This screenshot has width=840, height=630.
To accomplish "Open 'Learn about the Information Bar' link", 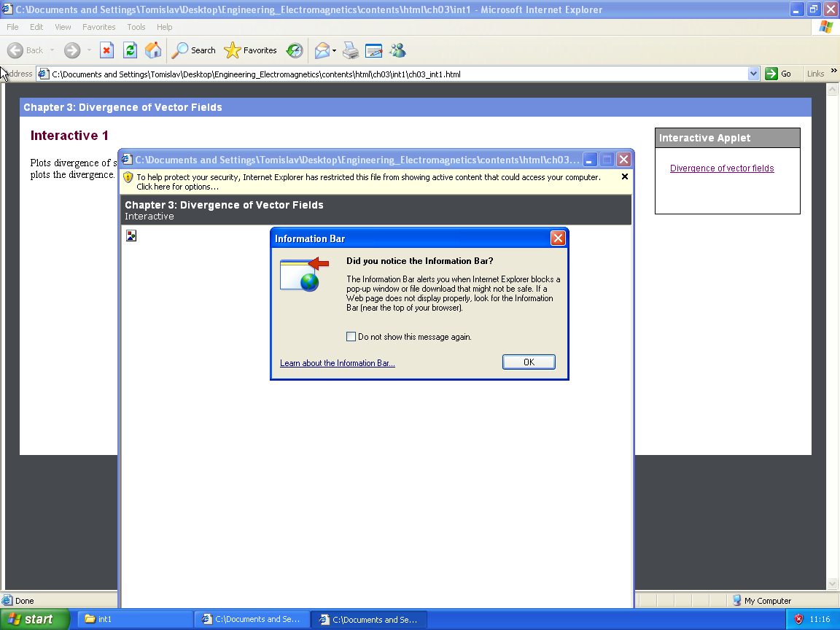I will pyautogui.click(x=338, y=363).
